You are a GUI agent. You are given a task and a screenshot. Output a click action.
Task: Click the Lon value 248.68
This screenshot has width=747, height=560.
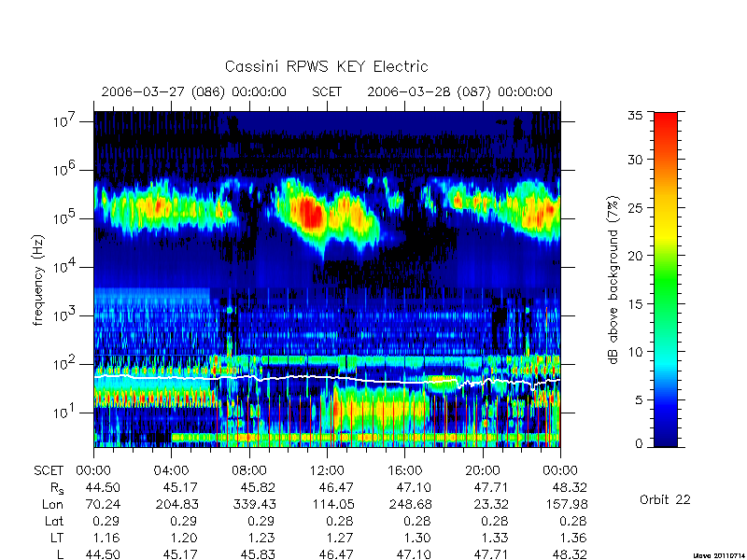pyautogui.click(x=410, y=504)
